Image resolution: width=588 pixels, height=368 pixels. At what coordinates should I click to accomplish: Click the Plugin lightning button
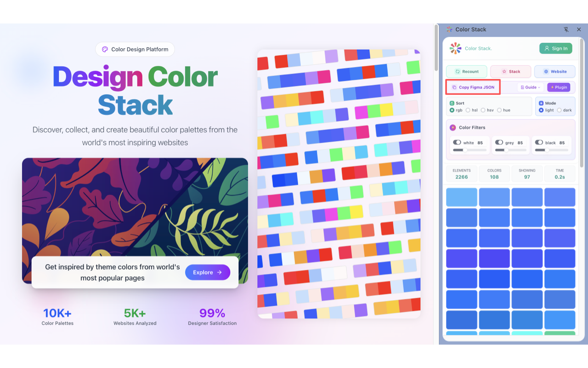pyautogui.click(x=559, y=87)
